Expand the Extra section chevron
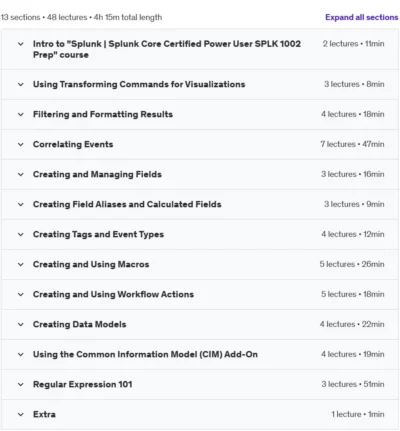 click(x=21, y=414)
